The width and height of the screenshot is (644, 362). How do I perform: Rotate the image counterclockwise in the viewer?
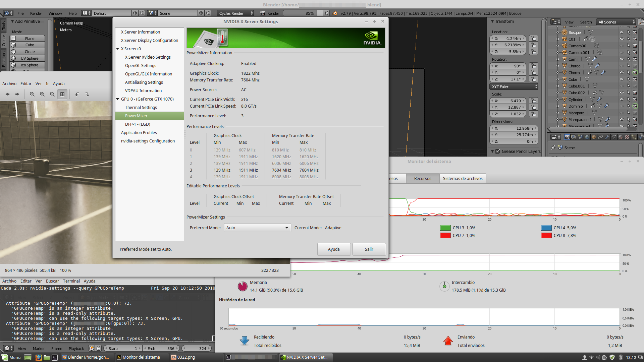point(77,94)
